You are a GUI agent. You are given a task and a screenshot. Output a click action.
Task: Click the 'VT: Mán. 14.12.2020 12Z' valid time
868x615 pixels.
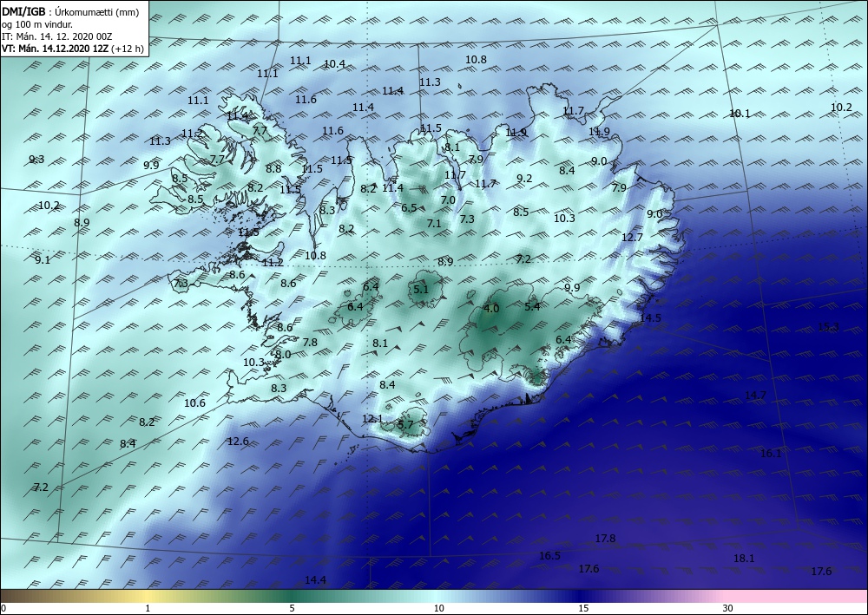click(x=56, y=49)
